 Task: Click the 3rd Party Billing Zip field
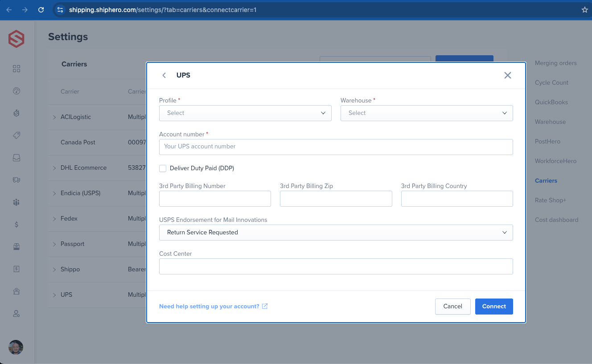[x=336, y=199]
